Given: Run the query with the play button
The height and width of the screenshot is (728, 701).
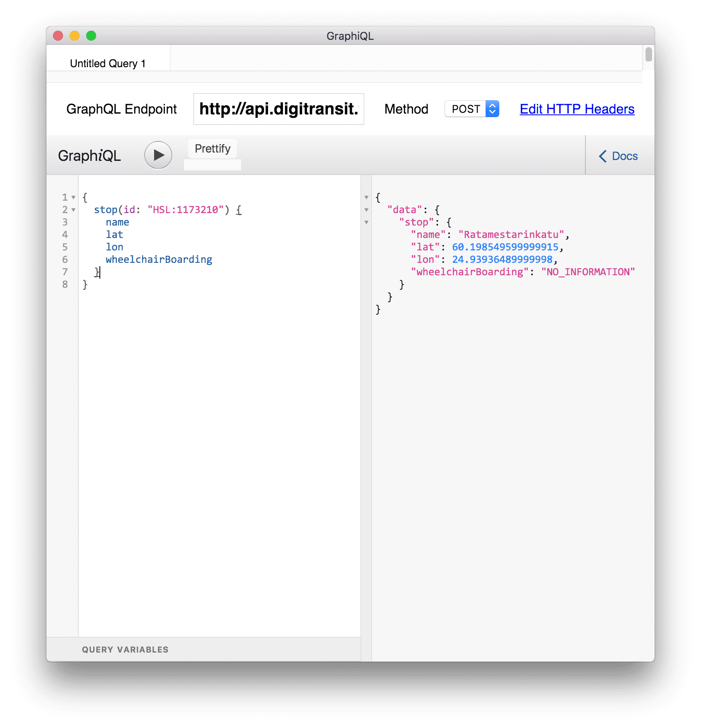Looking at the screenshot, I should click(x=158, y=155).
